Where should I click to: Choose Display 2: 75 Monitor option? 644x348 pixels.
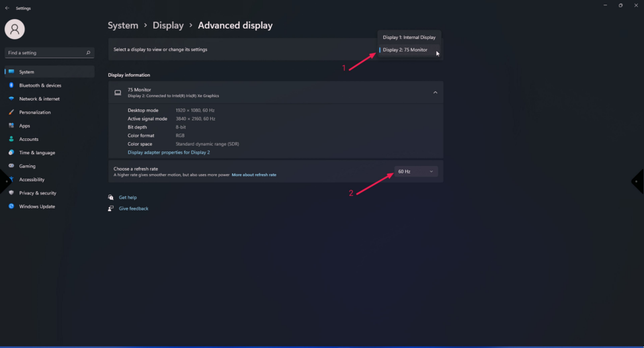coord(405,50)
